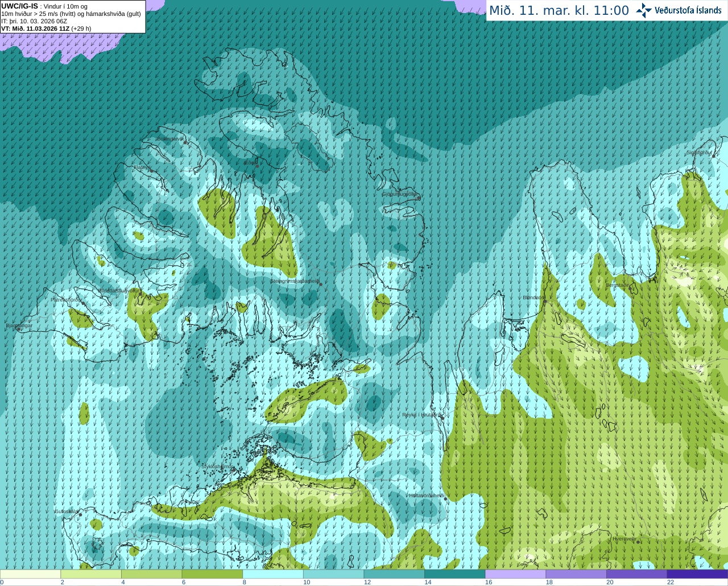Select the Stykkishólmur station label
Viewport: 728px width, 586px height.
[217, 466]
